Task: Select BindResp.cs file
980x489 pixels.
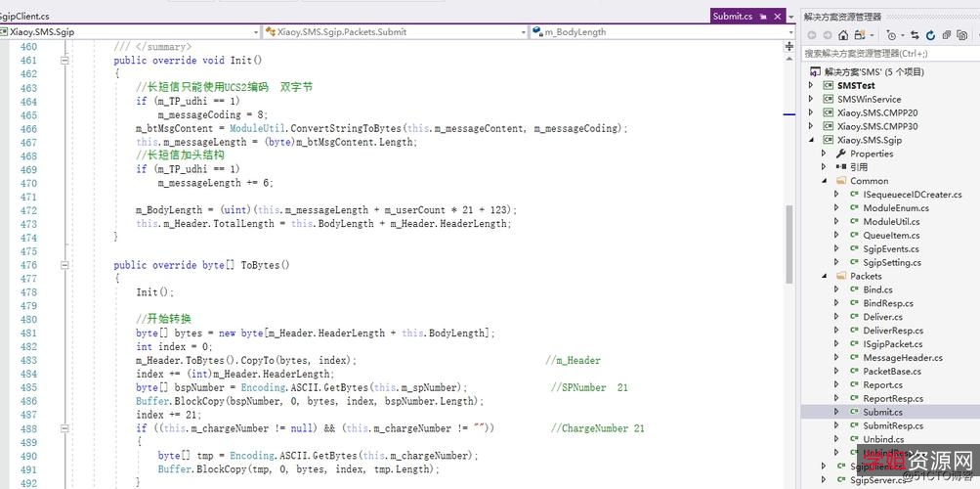Action: coord(888,303)
